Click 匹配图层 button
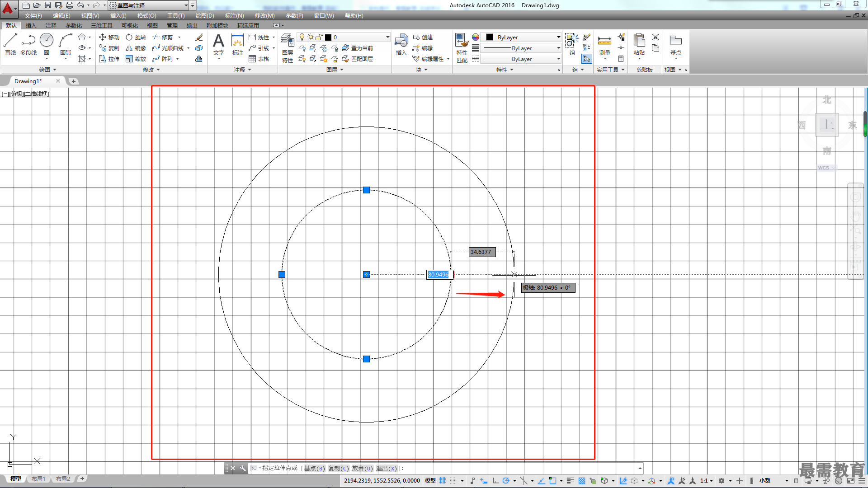The height and width of the screenshot is (488, 868). 358,59
